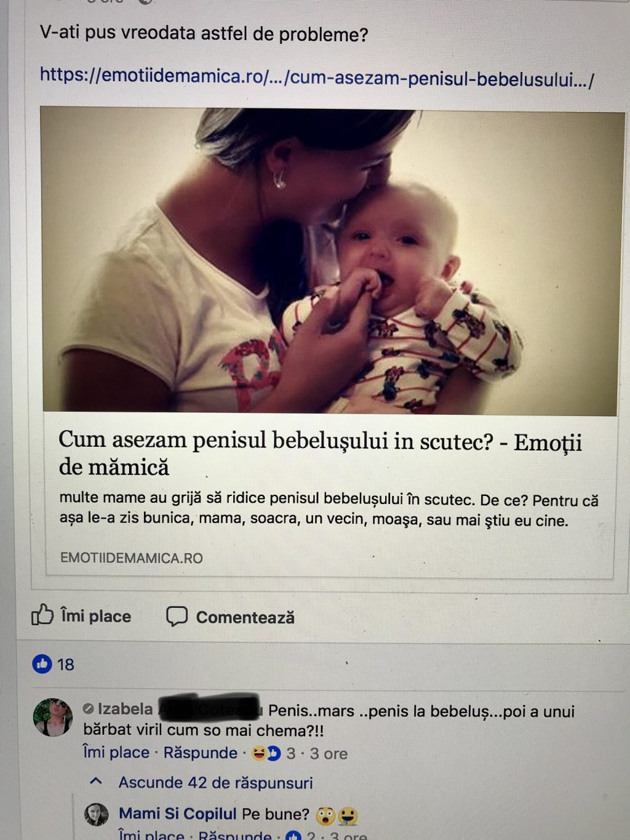The image size is (630, 840).
Task: Click Ascunde 42 de răspunsuri
Action: pyautogui.click(x=215, y=783)
